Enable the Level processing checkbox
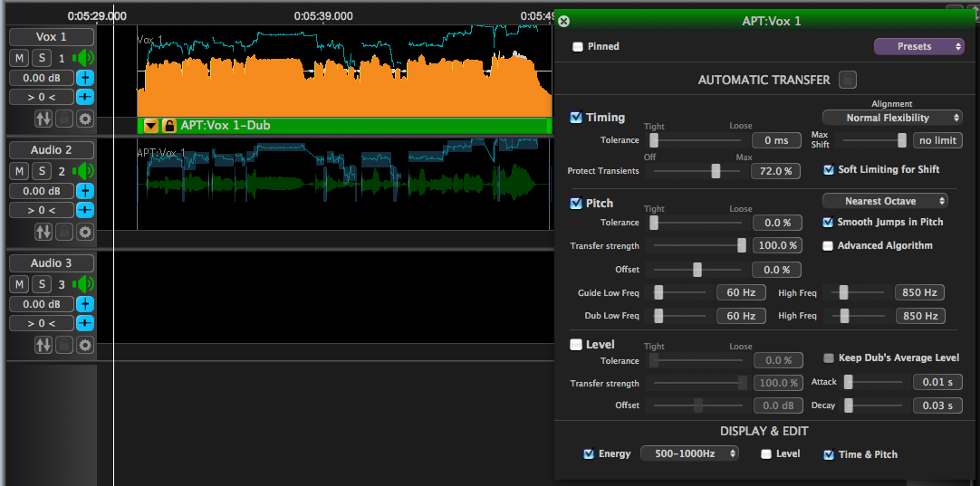Screen dimensions: 980x486 pos(576,345)
